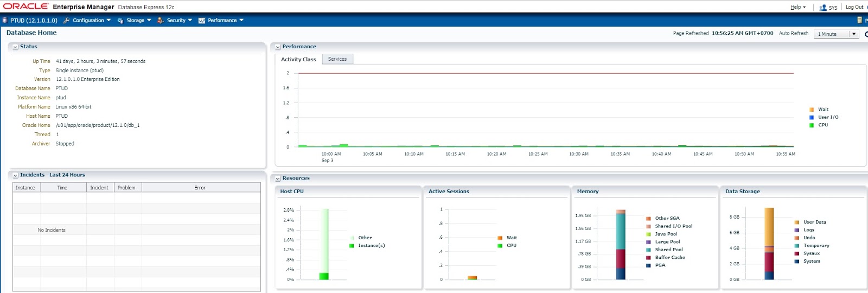This screenshot has width=868, height=293.
Task: Click the Large Pool legend swatch
Action: (x=648, y=242)
